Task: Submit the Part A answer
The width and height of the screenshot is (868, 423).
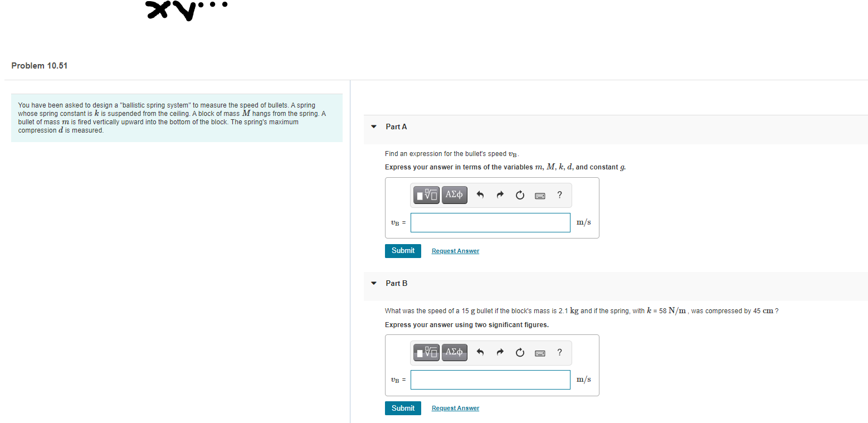Action: click(x=403, y=251)
